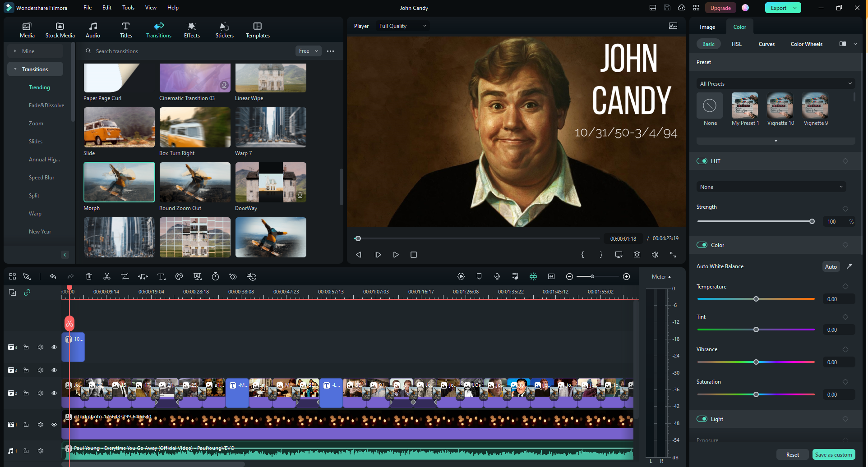The image size is (868, 467).
Task: Open the Export dropdown arrow
Action: pos(796,8)
